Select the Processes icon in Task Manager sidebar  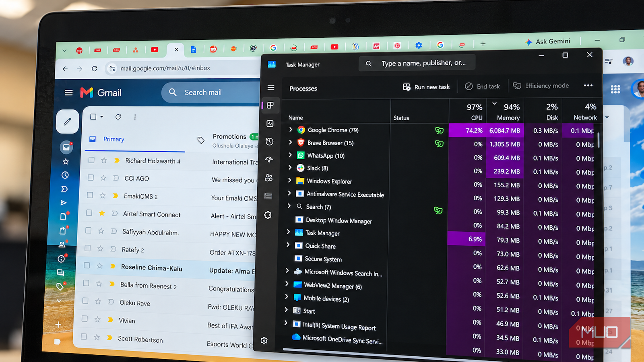tap(270, 105)
